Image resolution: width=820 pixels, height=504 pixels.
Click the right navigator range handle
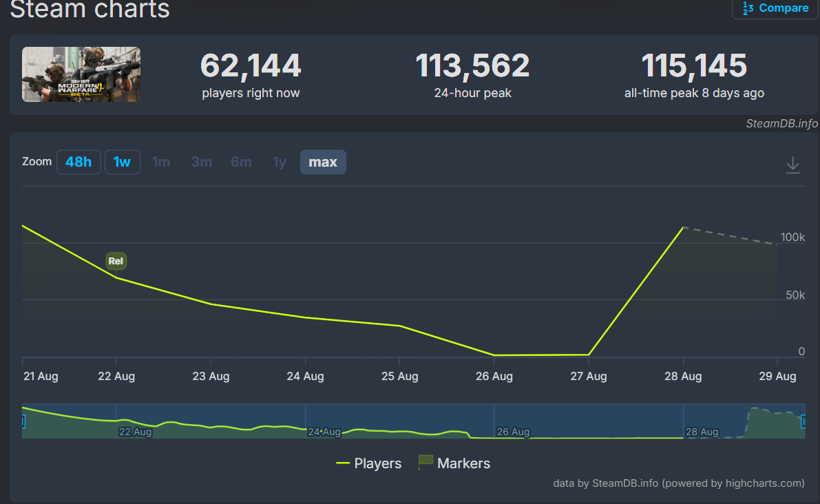click(803, 421)
